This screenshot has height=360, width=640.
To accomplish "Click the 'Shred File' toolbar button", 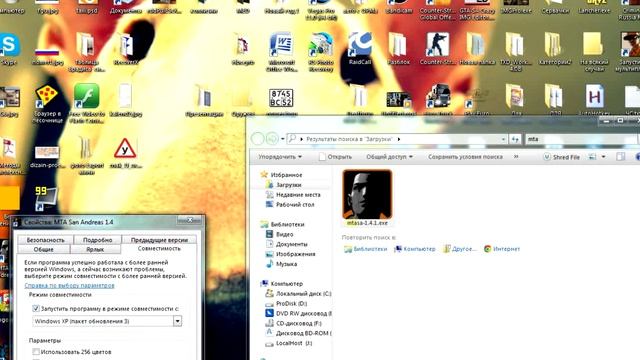I will (561, 157).
